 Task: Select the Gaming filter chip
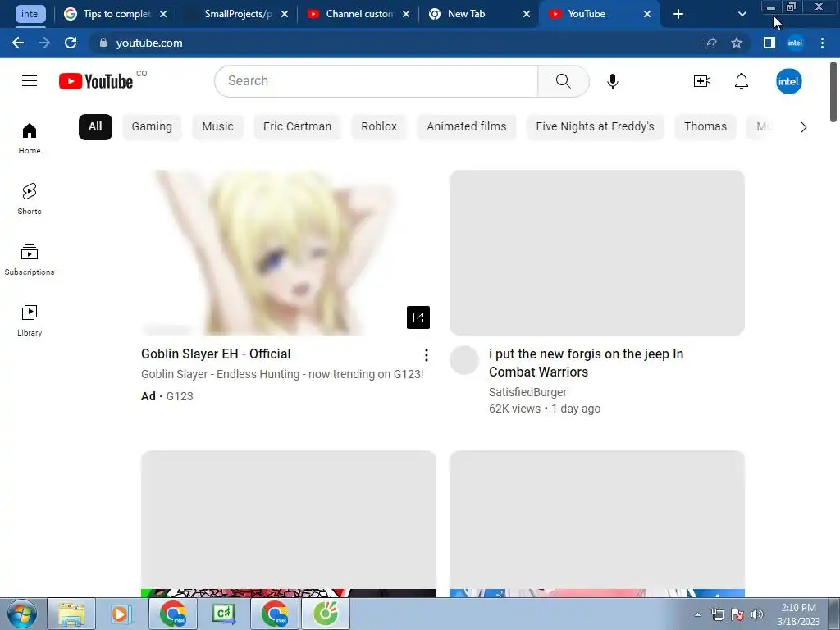tap(152, 127)
